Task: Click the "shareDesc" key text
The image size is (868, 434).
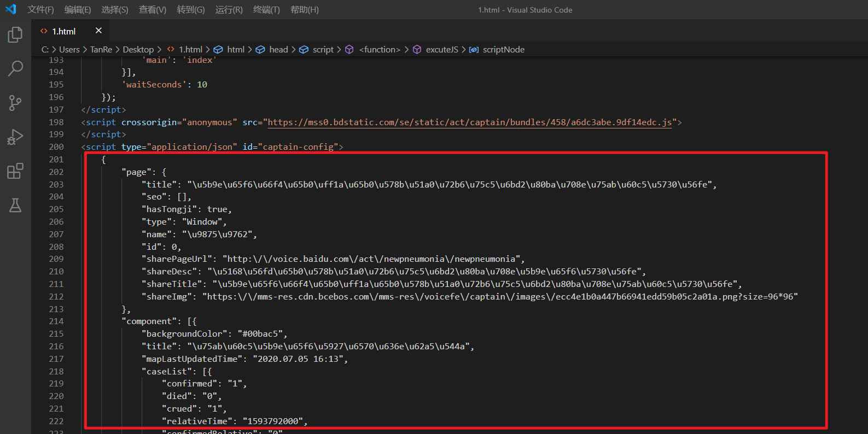Action: [x=170, y=271]
